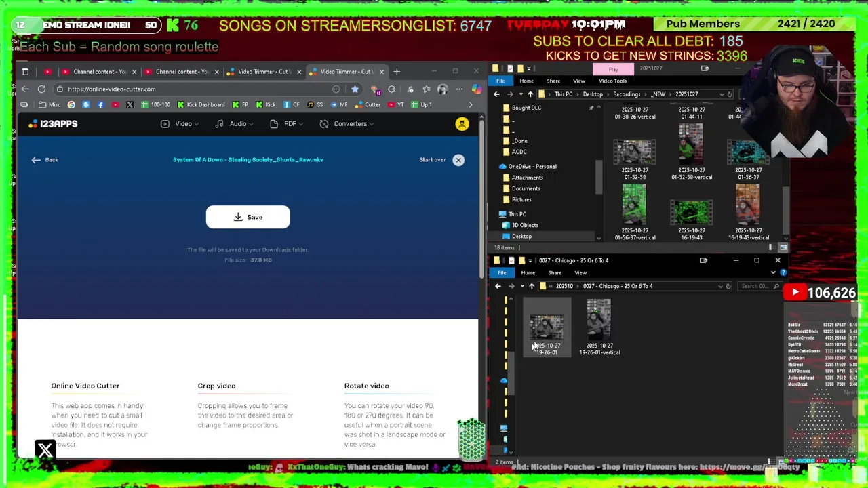Screen dimensions: 868x488
Task: Show more bookmarks with overflow chevron
Action: coord(471,105)
